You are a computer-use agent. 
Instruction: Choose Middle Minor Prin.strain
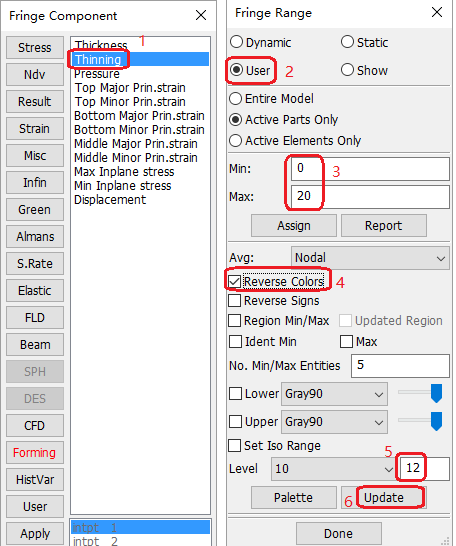click(x=136, y=157)
